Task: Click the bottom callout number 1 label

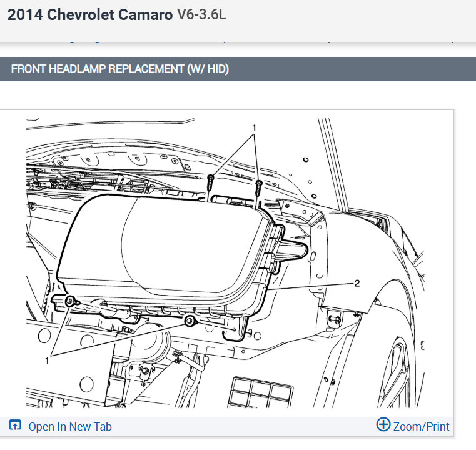Action: pos(47,361)
